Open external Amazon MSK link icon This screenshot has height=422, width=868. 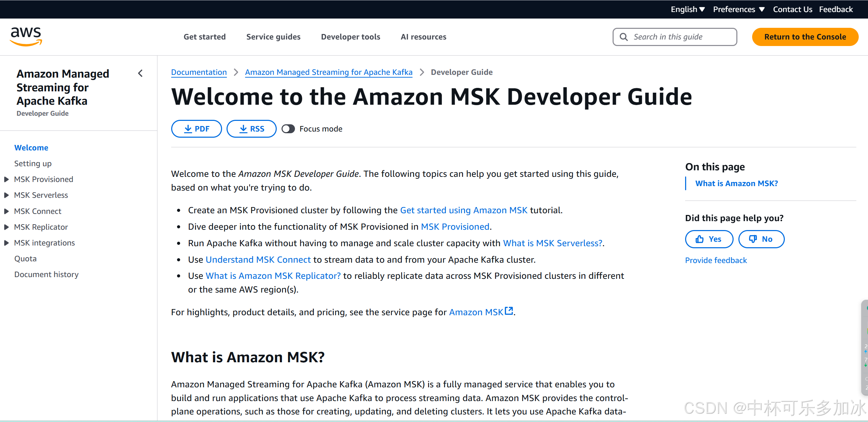(509, 311)
